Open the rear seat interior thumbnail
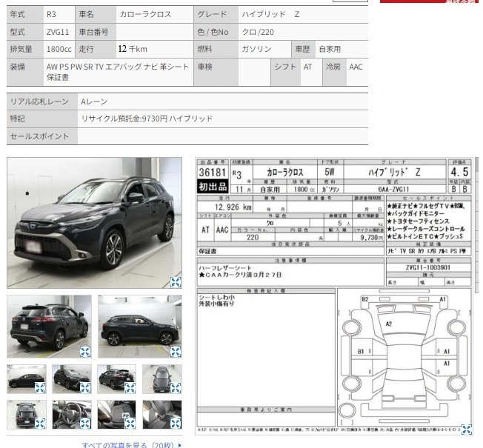483x448 pixels. (x=162, y=415)
